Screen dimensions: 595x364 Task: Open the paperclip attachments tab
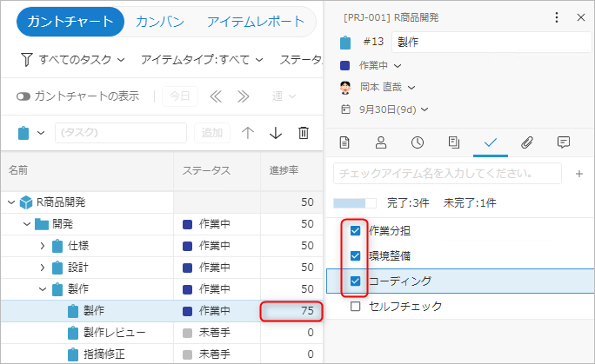526,142
